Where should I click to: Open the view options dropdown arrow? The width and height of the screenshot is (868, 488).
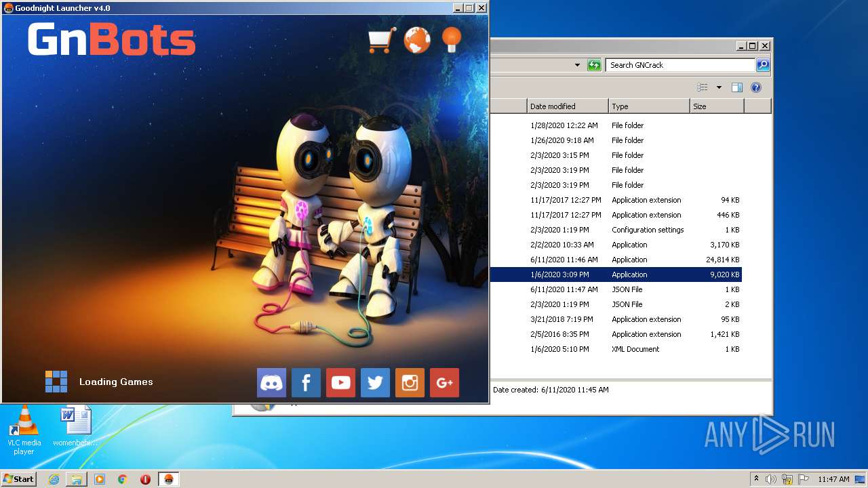719,87
